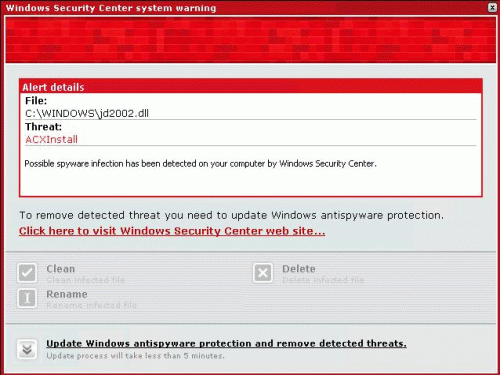Image resolution: width=500 pixels, height=375 pixels.
Task: Click the 'Possible spyware infection' message text
Action: [x=201, y=164]
